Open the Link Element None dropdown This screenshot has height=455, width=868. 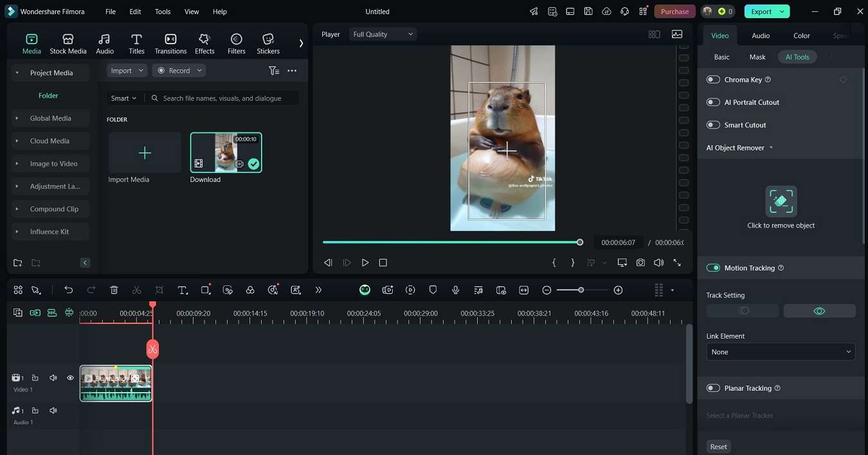pyautogui.click(x=781, y=352)
